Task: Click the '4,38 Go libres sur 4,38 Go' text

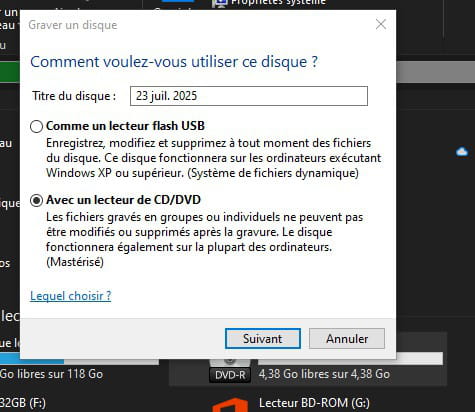Action: tap(324, 374)
